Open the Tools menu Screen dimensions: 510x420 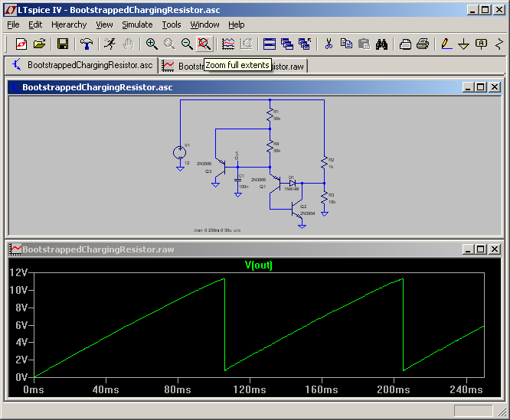point(171,24)
